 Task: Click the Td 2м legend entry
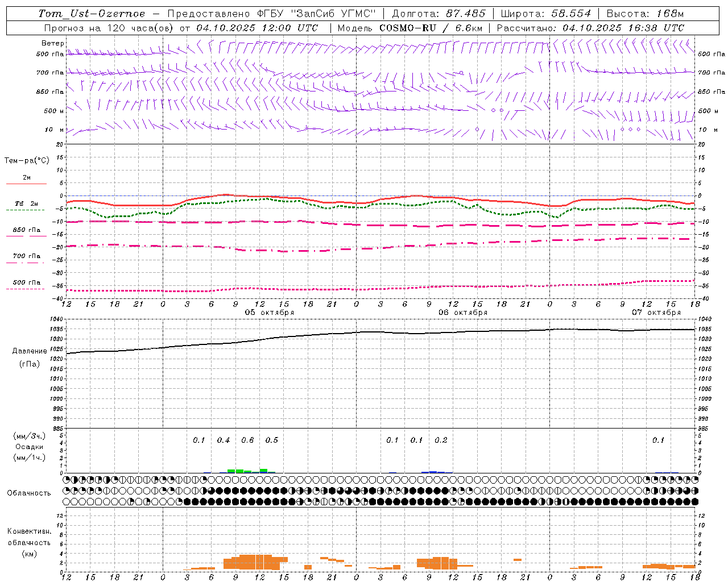[26, 203]
